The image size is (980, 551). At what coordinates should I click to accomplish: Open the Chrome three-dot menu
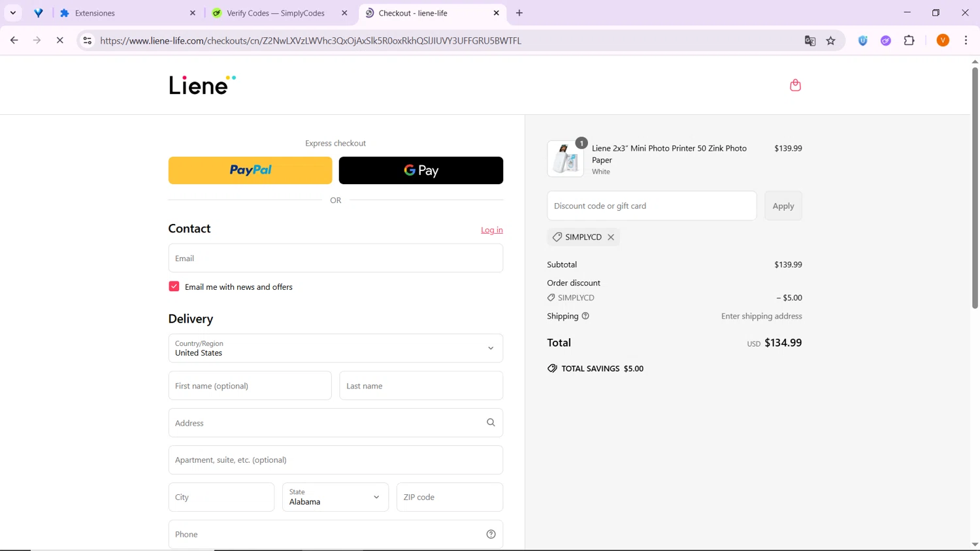(966, 40)
